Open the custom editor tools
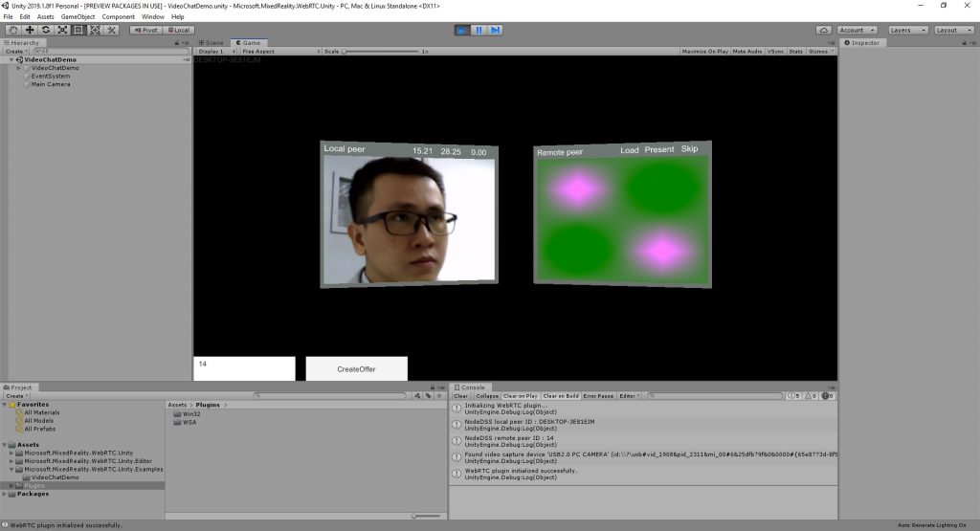This screenshot has width=980, height=531. coord(111,30)
